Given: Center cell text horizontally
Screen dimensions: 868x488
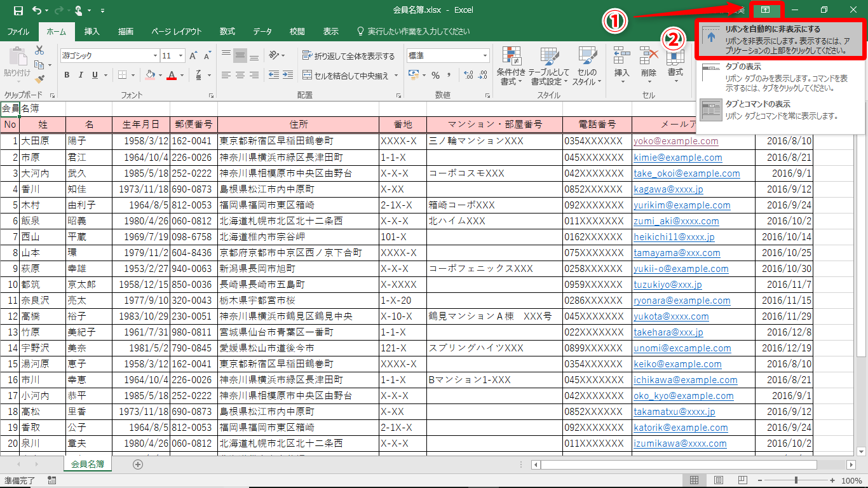Looking at the screenshot, I should tap(240, 75).
